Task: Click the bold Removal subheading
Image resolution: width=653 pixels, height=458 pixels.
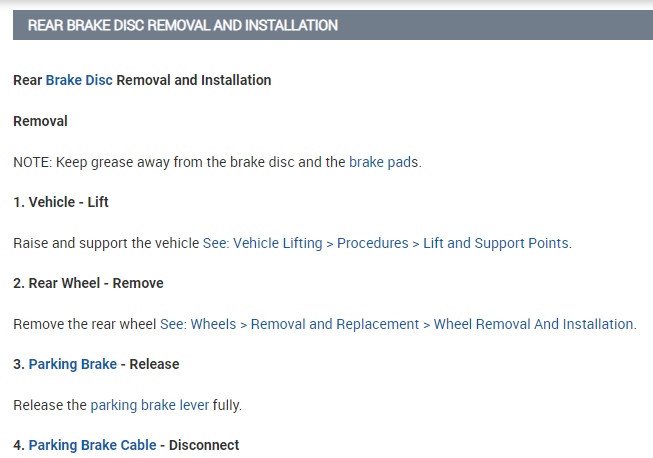Action: tap(40, 121)
